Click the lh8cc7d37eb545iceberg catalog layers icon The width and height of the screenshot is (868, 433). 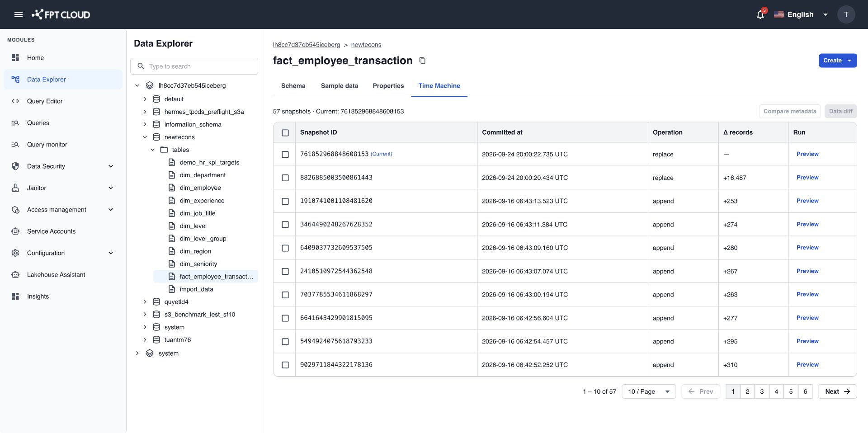tap(150, 85)
